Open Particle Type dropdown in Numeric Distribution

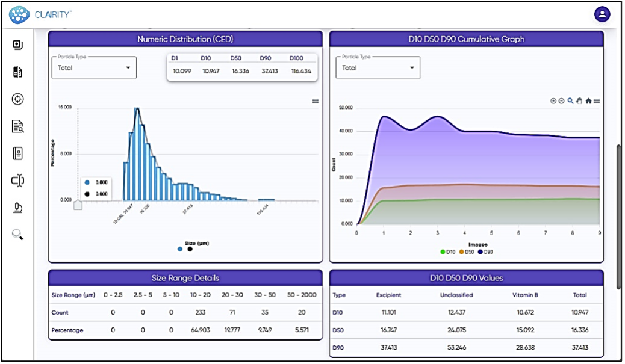[94, 68]
